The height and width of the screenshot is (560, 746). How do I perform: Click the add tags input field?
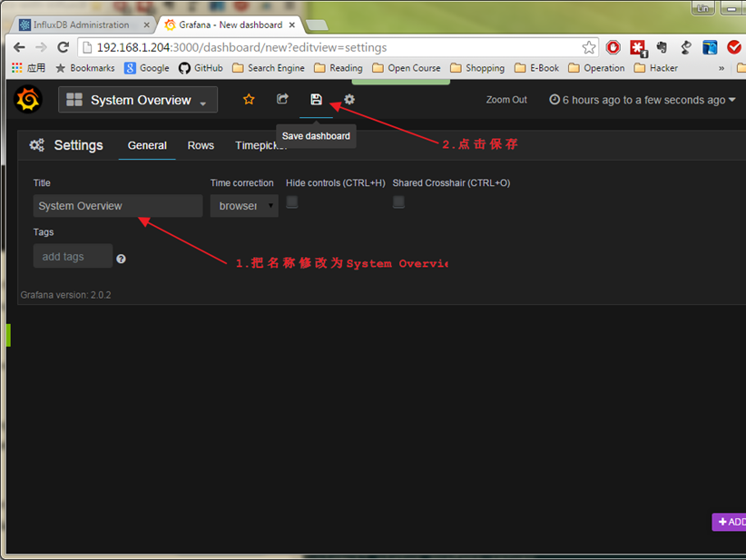73,257
